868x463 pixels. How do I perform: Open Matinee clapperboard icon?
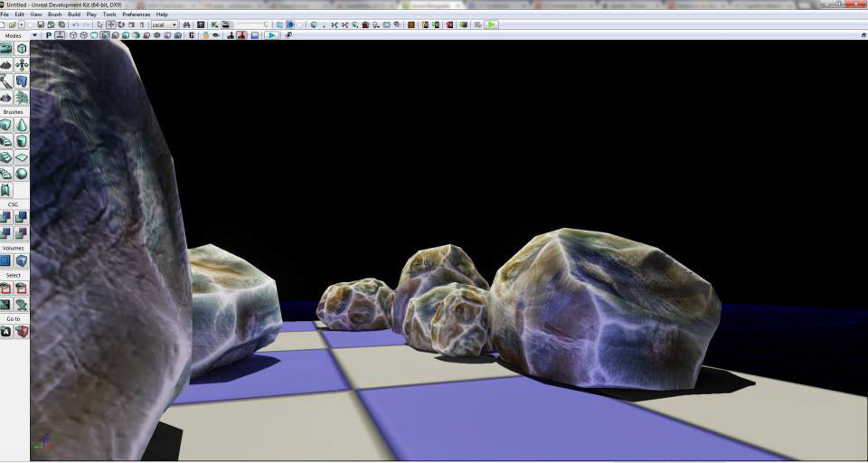pos(226,25)
